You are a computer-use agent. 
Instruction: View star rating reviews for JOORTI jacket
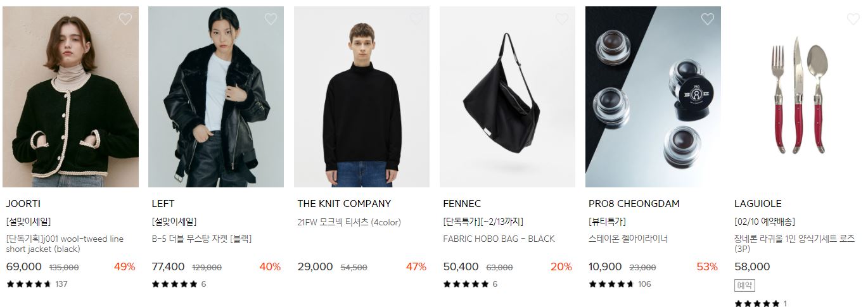click(37, 284)
